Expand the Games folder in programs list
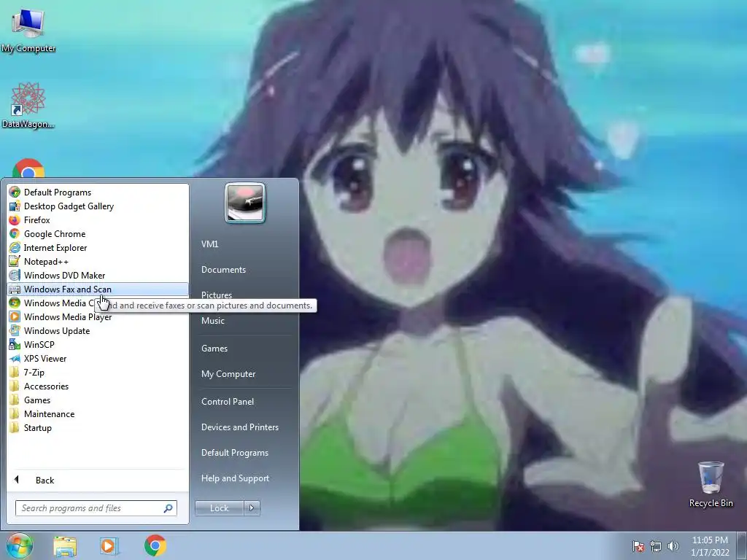The width and height of the screenshot is (747, 560). click(x=98, y=400)
